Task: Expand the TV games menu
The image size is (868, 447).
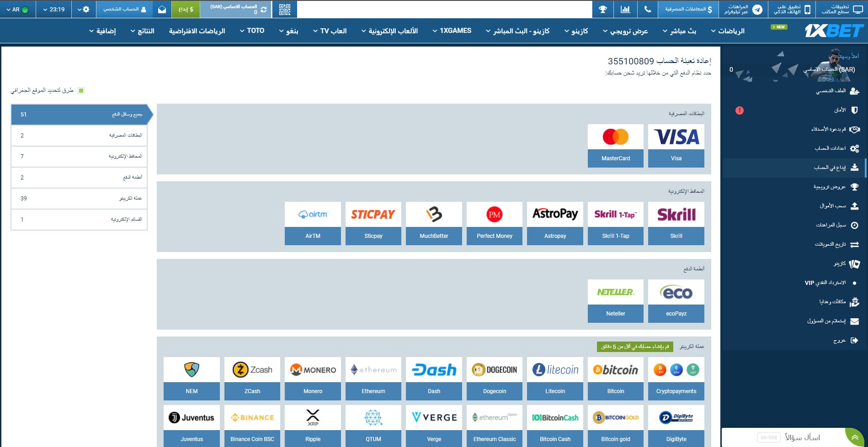Action: pos(330,31)
